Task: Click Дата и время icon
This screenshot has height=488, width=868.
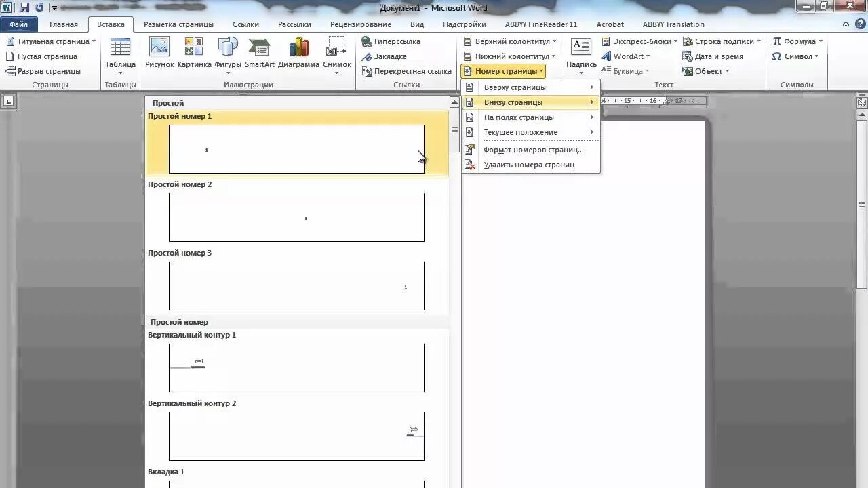Action: pyautogui.click(x=713, y=56)
